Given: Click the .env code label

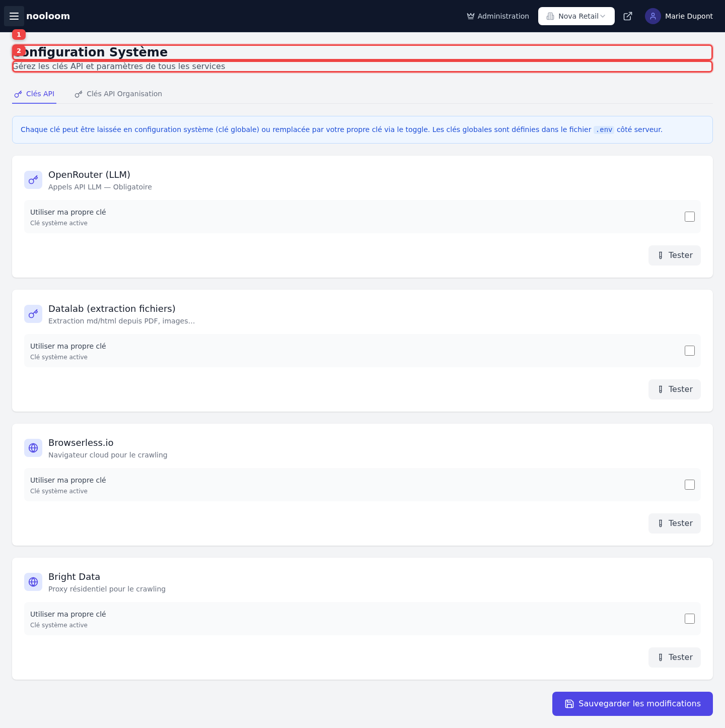Looking at the screenshot, I should coord(604,130).
